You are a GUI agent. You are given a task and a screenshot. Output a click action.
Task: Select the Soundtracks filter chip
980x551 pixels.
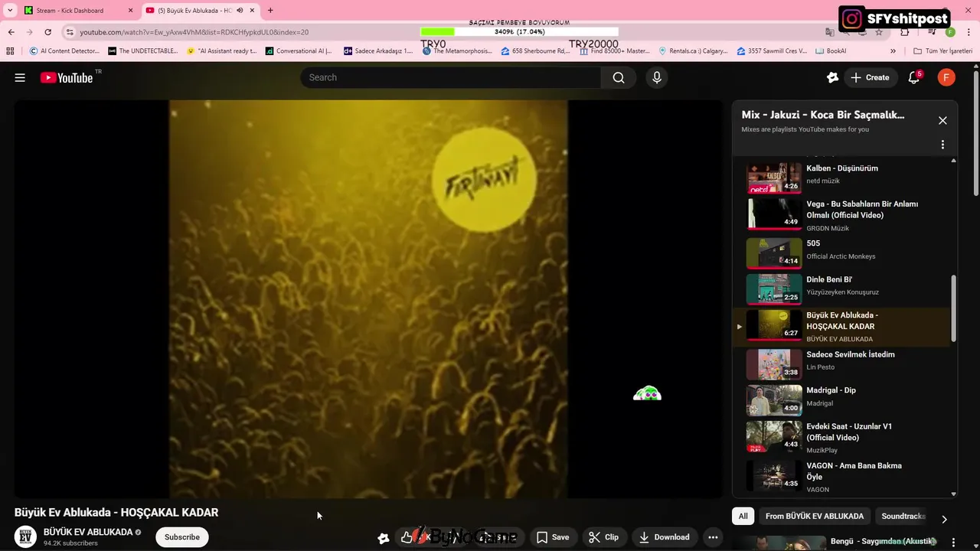(903, 517)
